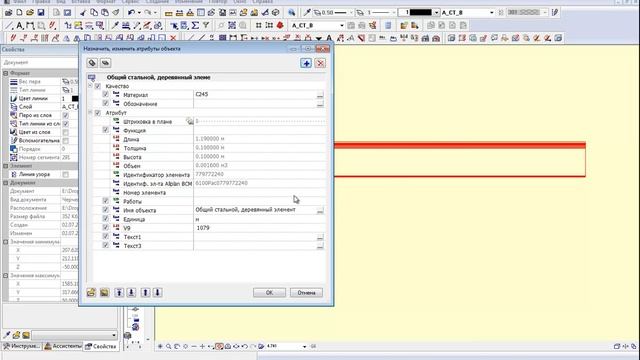Open the layer A_CT_B dropdown in top toolbar
This screenshot has height=360, width=640.
(x=491, y=13)
